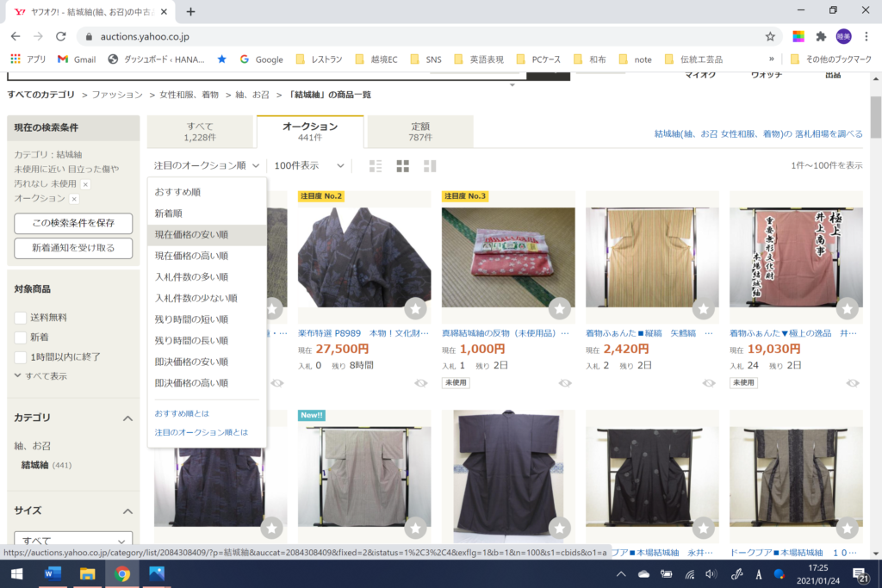Check the 新着 checkbox
882x588 pixels.
21,337
